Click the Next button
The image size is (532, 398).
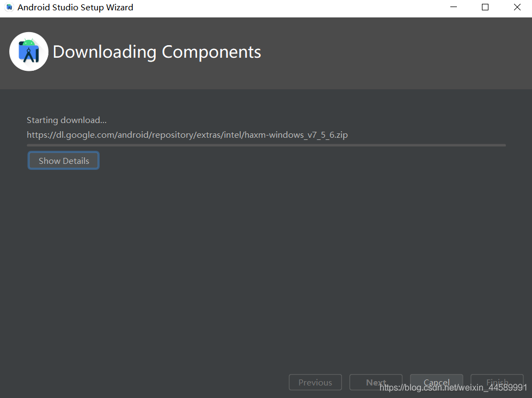[376, 382]
